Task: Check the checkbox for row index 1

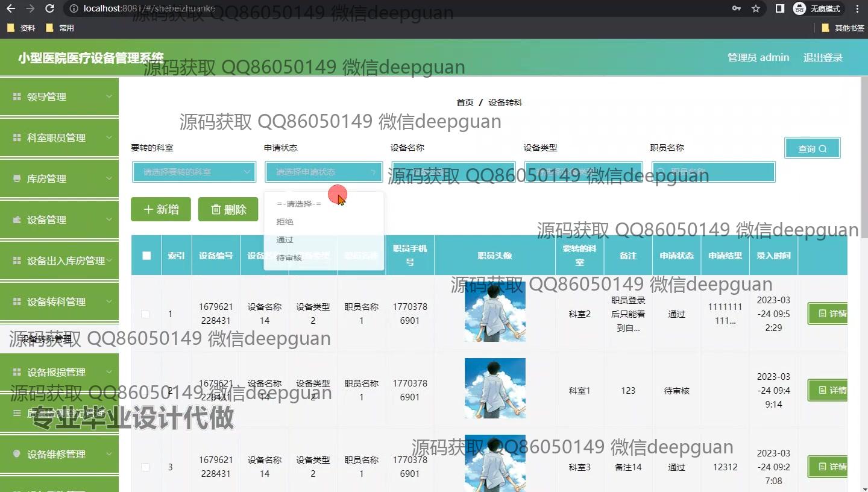Action: coord(145,314)
